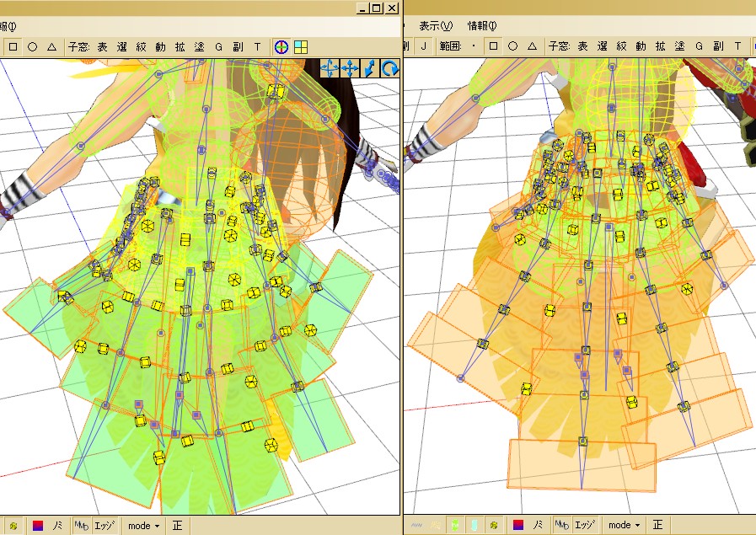Screen dimensions: 756x535
Task: Click camera orbit rotate icon in viewport
Action: pos(330,68)
